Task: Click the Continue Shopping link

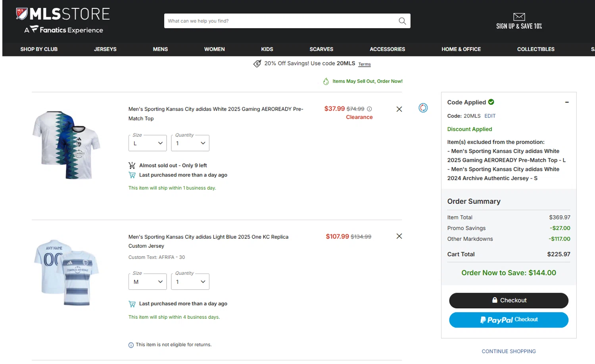Action: [509, 351]
